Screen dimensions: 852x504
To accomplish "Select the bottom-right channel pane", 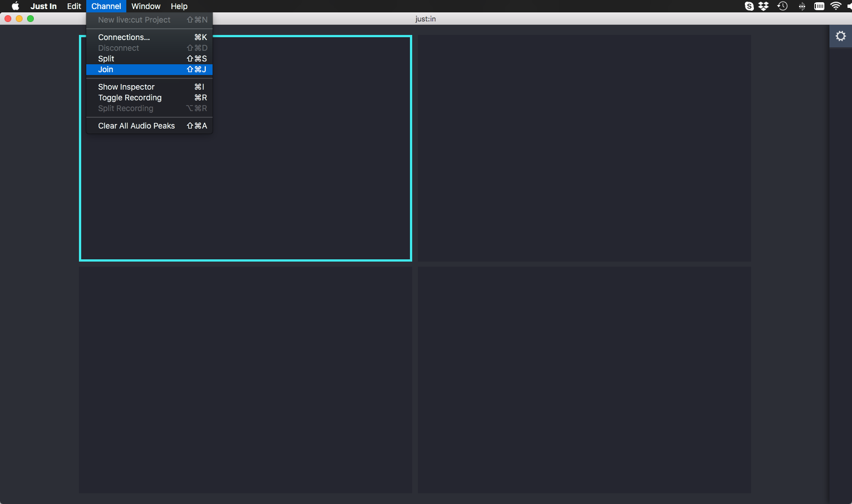I will tap(584, 380).
